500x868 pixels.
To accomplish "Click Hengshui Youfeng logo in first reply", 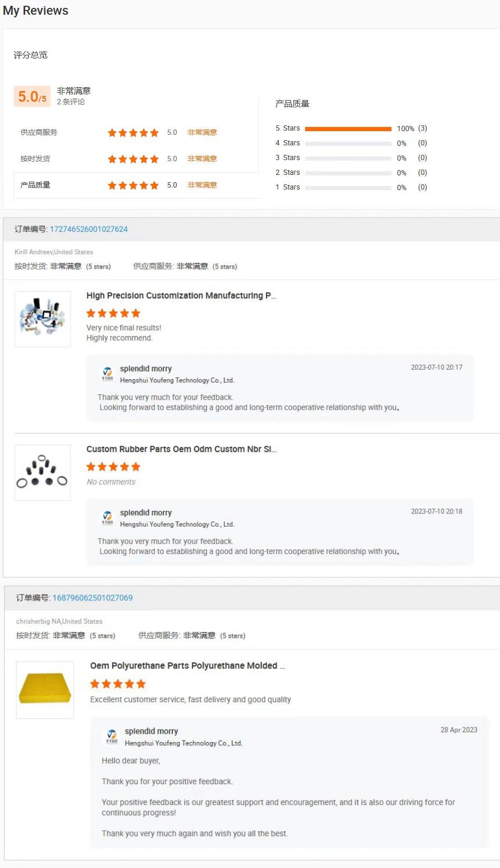I will [107, 373].
